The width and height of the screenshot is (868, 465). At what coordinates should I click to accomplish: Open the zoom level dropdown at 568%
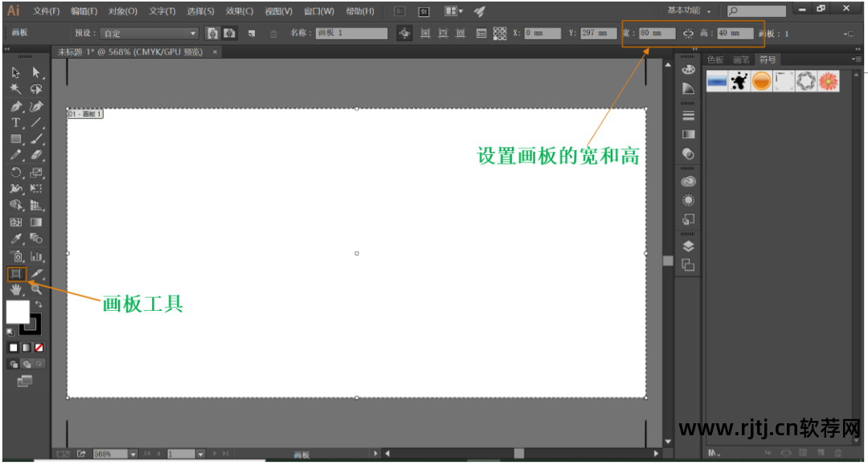(x=133, y=455)
